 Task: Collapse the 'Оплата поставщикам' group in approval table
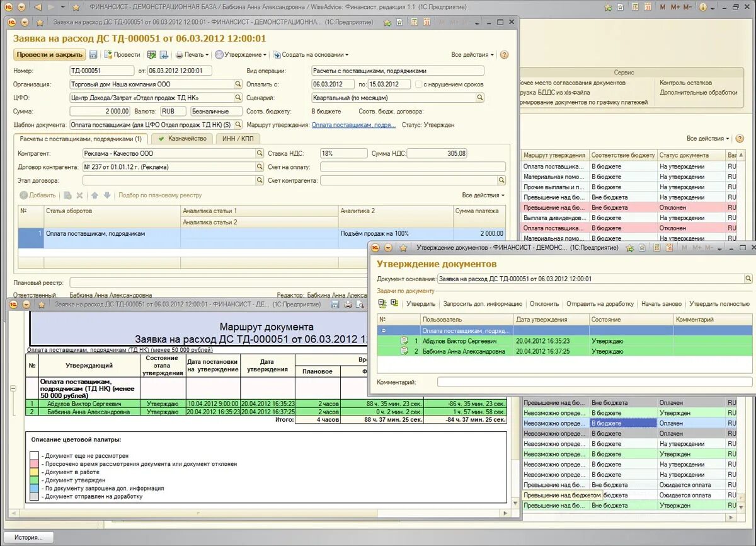coord(384,330)
